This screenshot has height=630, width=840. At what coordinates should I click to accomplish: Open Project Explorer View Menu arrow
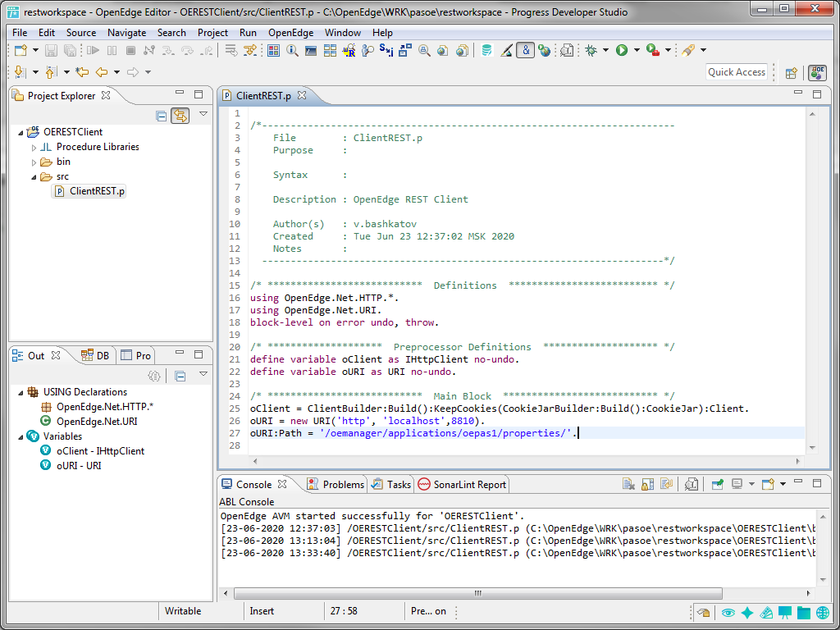tap(203, 114)
